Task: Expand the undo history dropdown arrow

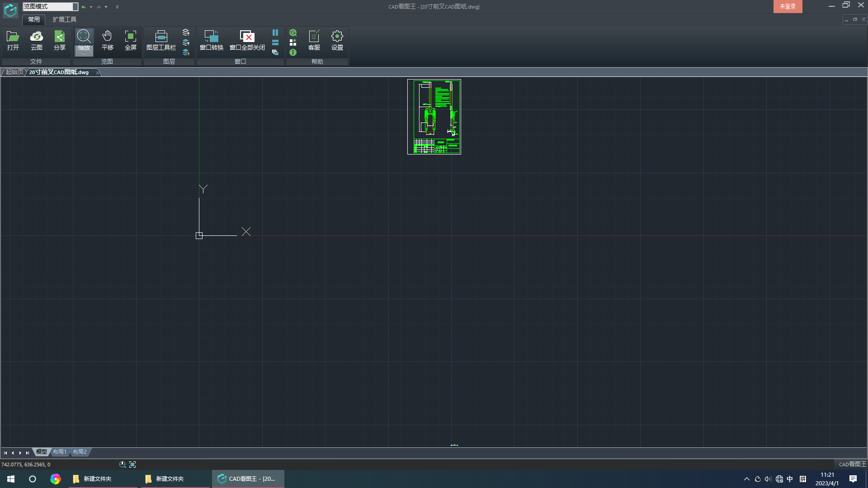Action: point(90,7)
